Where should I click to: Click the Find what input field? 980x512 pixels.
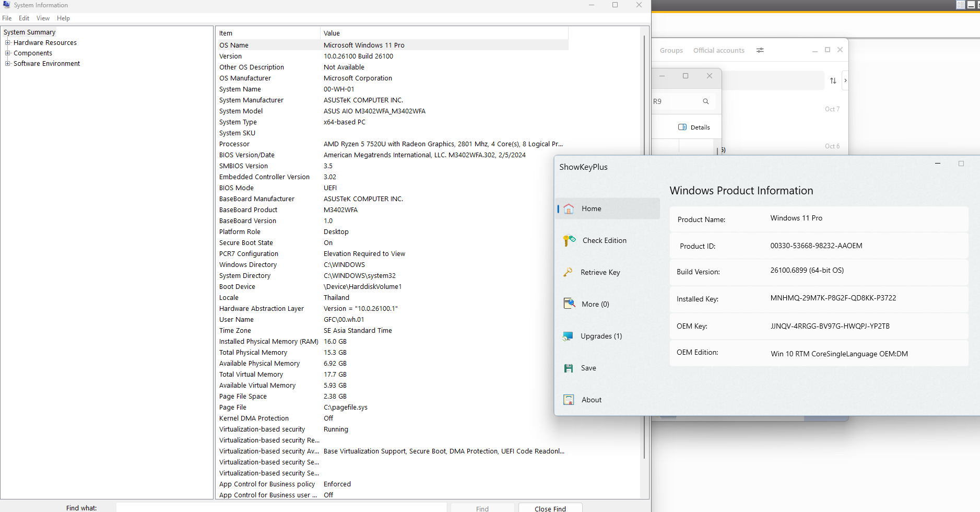click(x=281, y=508)
